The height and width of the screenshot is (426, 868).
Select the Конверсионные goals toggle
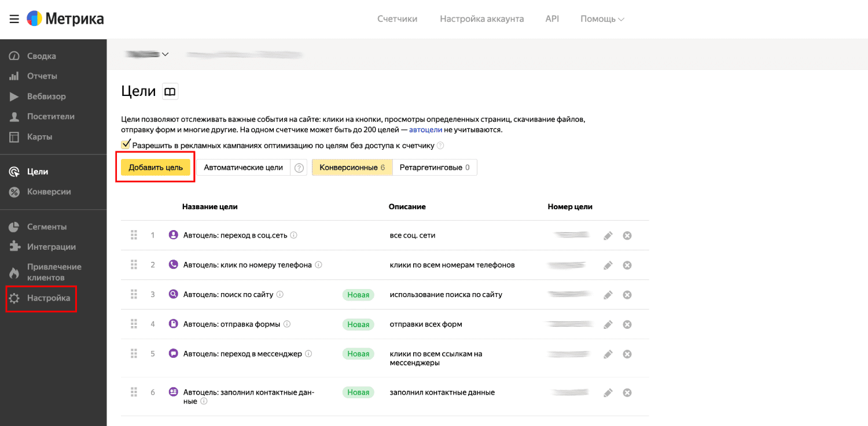(352, 168)
